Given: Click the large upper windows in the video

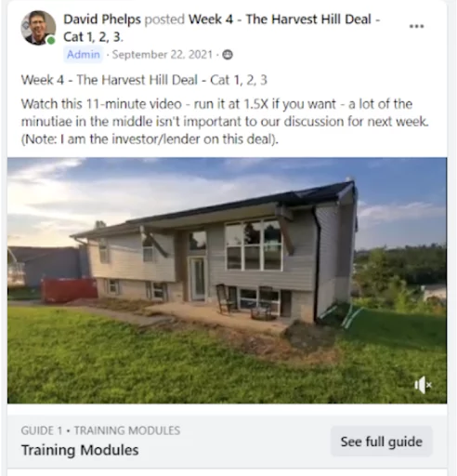Looking at the screenshot, I should 254,245.
